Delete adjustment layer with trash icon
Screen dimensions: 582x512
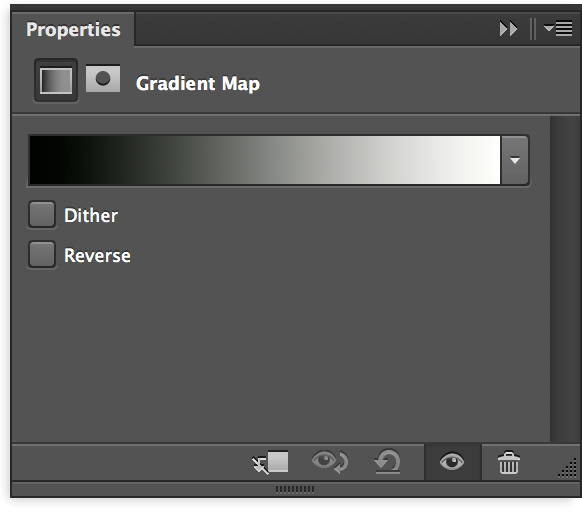(x=509, y=463)
